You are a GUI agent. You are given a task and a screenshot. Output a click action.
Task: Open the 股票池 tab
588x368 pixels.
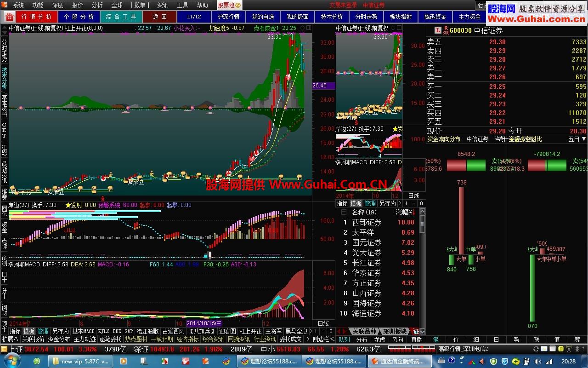[x=229, y=5]
